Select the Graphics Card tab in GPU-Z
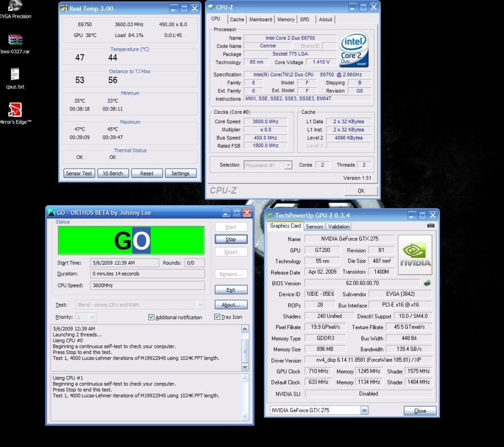504x447 pixels. 285,226
